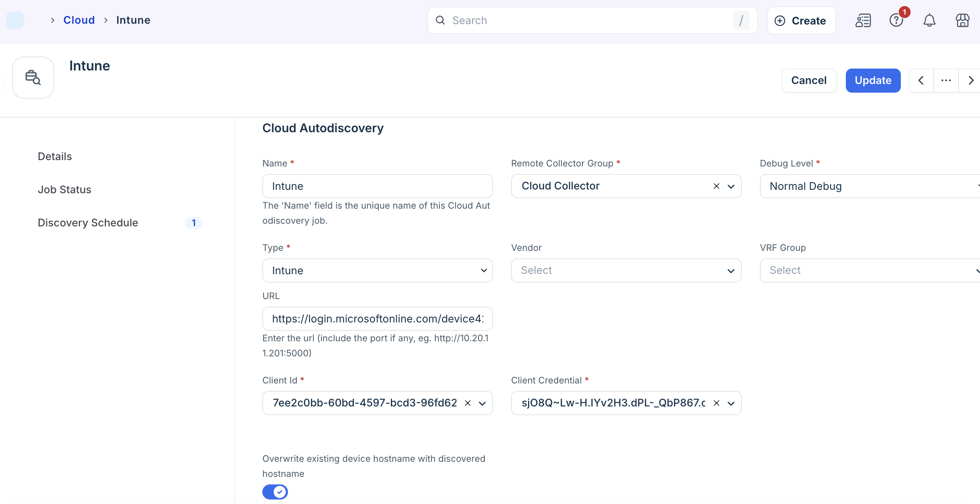Image resolution: width=980 pixels, height=504 pixels.
Task: Save changes with the Update button
Action: 873,81
